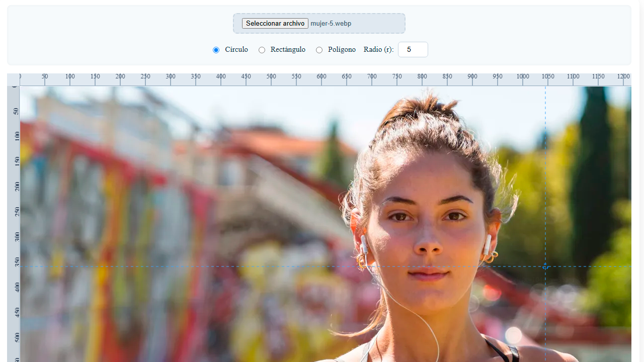Screen dimensions: 644x362
Task: Click the 1200 mark on horizontal ruler
Action: (x=623, y=77)
